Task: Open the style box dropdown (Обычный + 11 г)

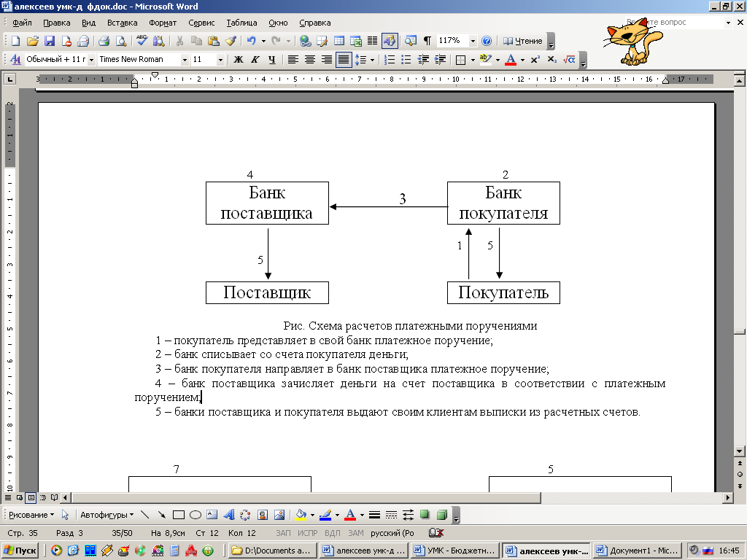Action: point(91,60)
